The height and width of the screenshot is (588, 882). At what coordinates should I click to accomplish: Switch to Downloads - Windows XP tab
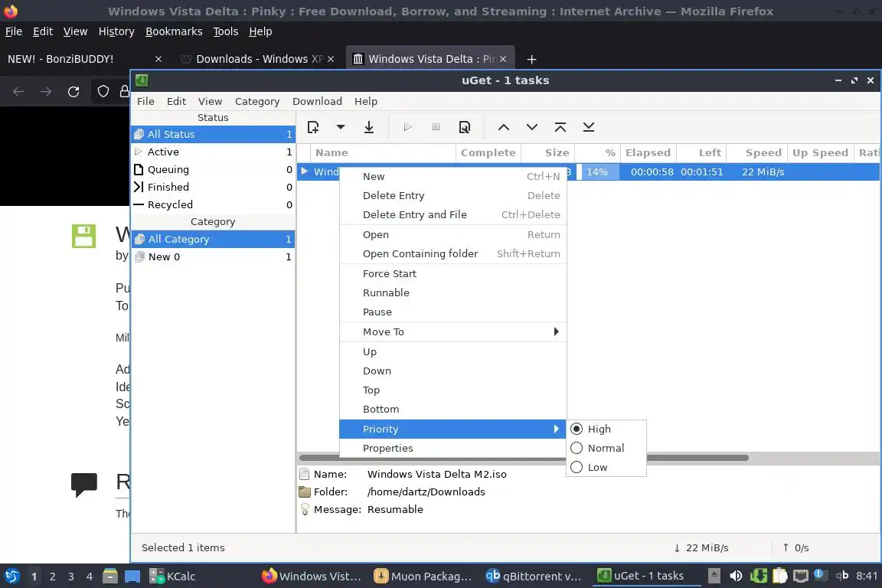(257, 59)
